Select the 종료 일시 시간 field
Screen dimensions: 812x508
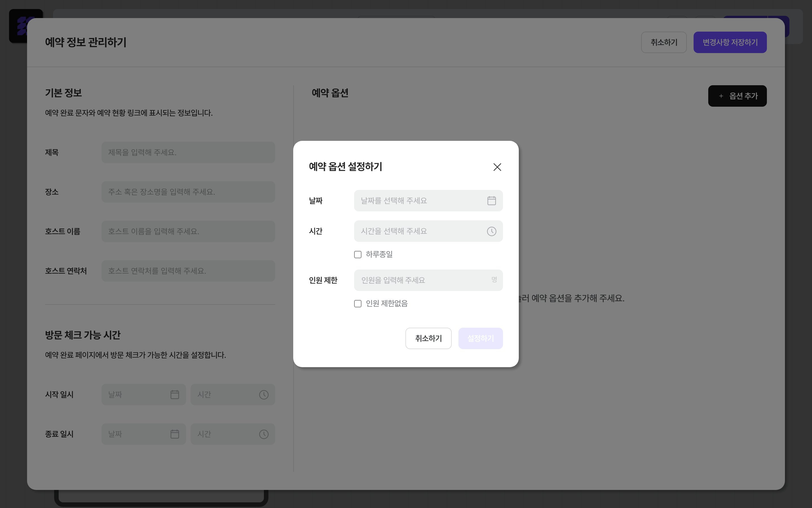(x=233, y=434)
